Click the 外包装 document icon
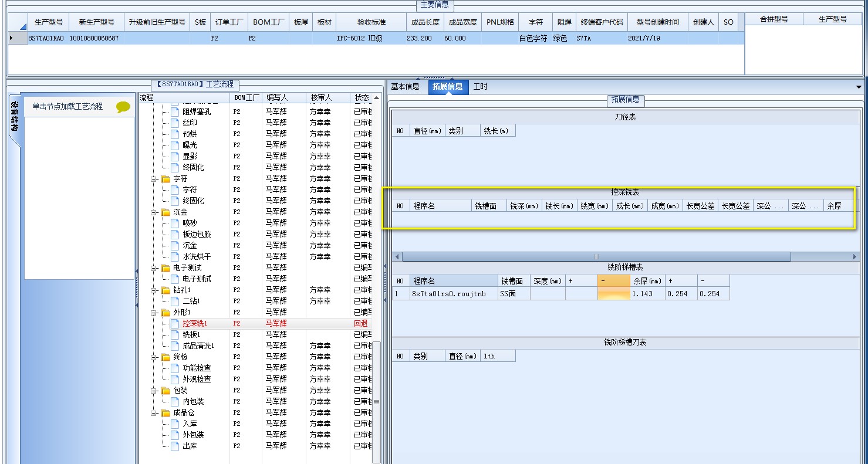The width and height of the screenshot is (868, 464). coord(175,435)
